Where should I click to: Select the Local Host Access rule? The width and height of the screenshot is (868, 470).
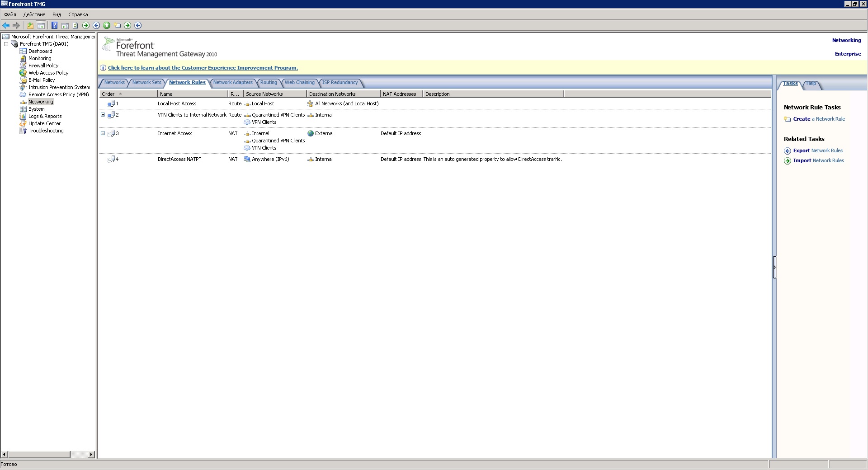pos(177,103)
